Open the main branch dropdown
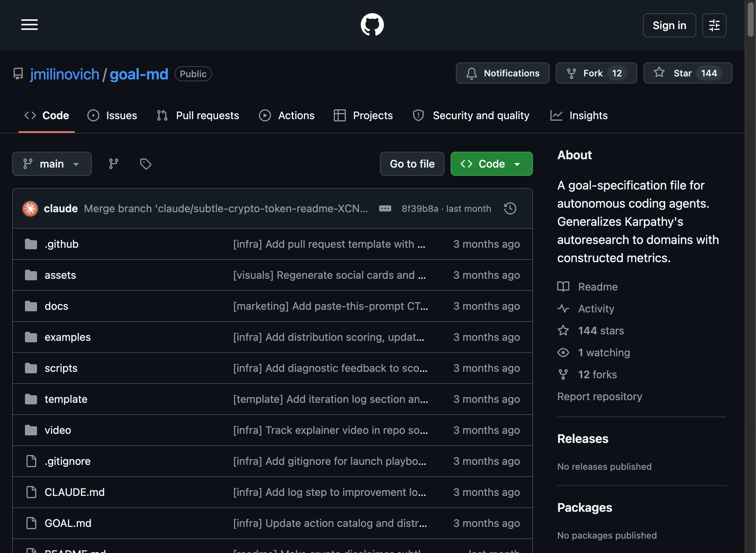The width and height of the screenshot is (756, 553). click(x=52, y=164)
